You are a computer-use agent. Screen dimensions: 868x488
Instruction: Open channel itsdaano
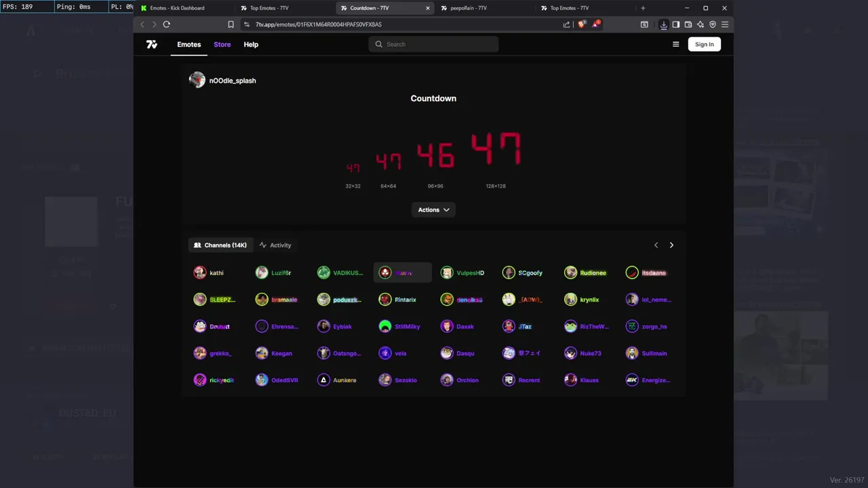click(648, 272)
